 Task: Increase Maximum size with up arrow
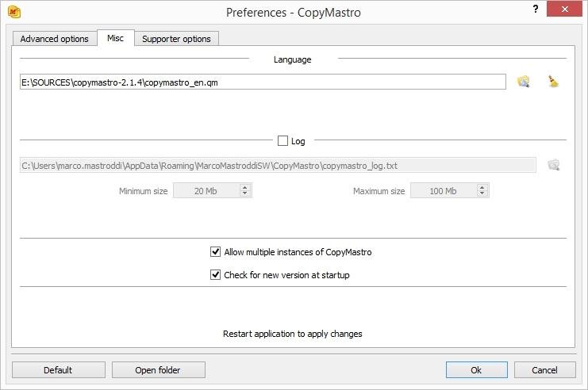(x=482, y=187)
